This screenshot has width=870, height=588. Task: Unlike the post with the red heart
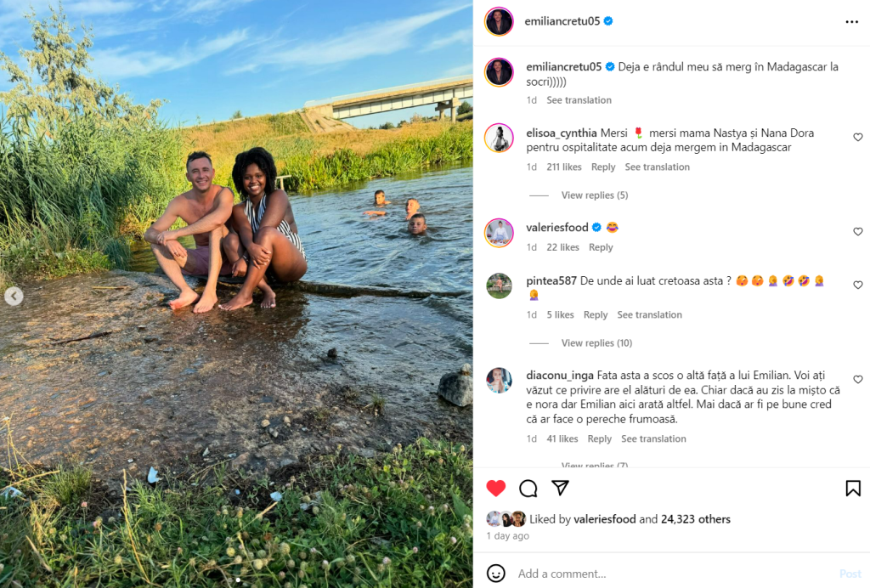tap(496, 488)
